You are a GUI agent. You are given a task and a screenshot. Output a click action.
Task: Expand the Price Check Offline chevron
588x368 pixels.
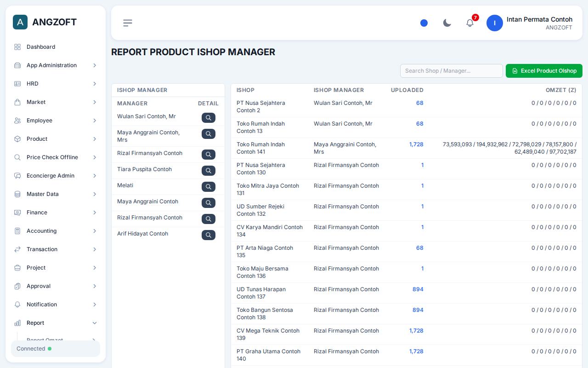pyautogui.click(x=95, y=157)
